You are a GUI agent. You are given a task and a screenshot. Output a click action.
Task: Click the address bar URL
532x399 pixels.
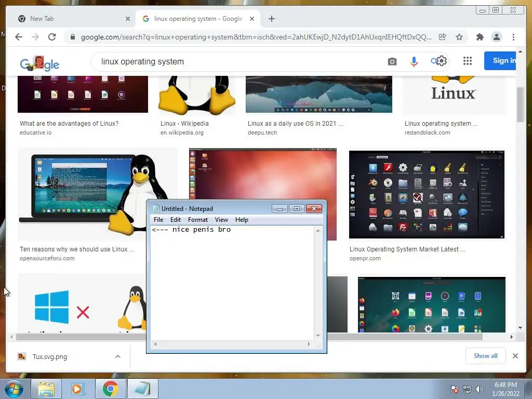tap(256, 37)
